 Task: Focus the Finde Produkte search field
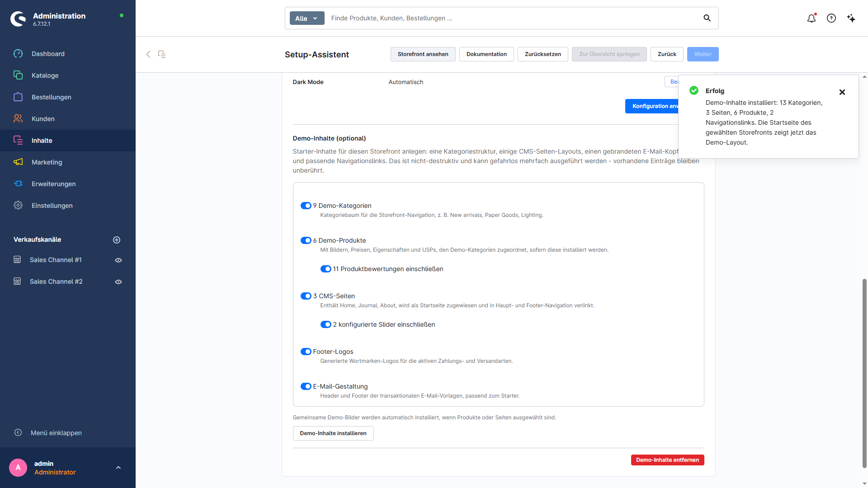tap(513, 18)
